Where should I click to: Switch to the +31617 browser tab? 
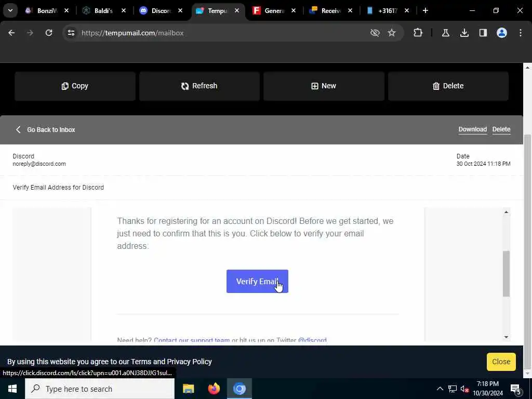pyautogui.click(x=382, y=10)
